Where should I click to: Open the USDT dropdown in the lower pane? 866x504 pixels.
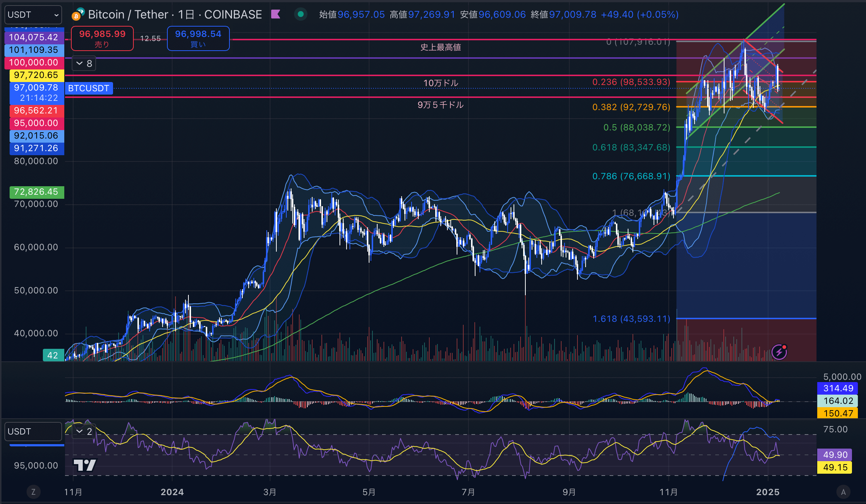[x=33, y=432]
